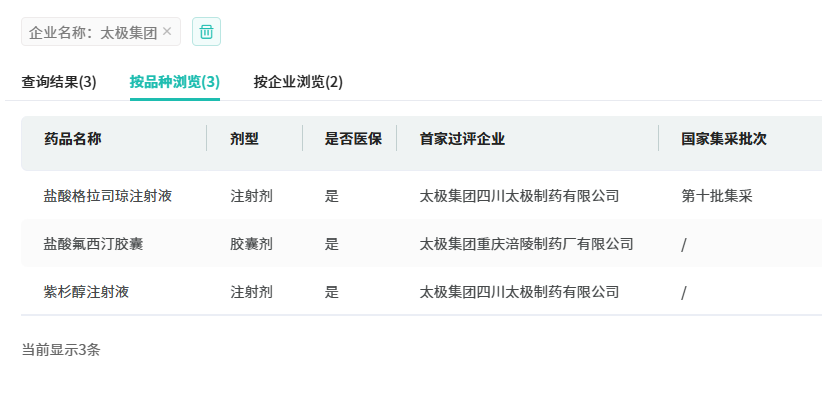Remove the 太极集团 filter tag

167,32
